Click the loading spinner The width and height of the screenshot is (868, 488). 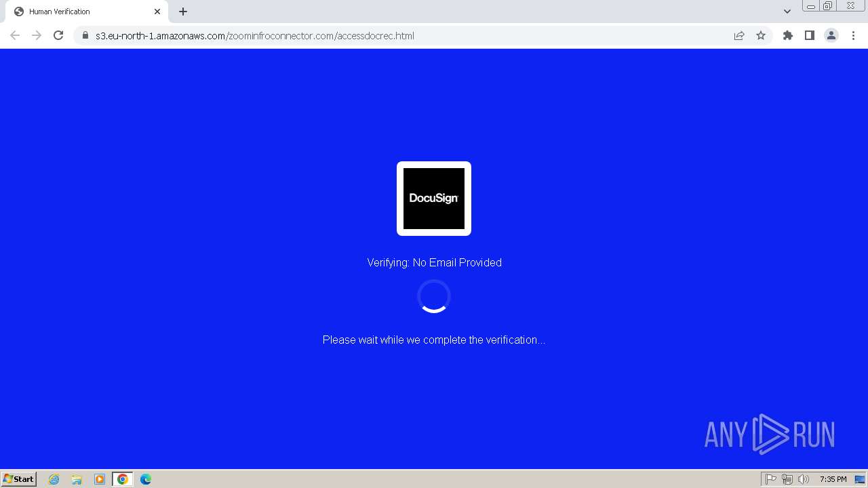(434, 296)
